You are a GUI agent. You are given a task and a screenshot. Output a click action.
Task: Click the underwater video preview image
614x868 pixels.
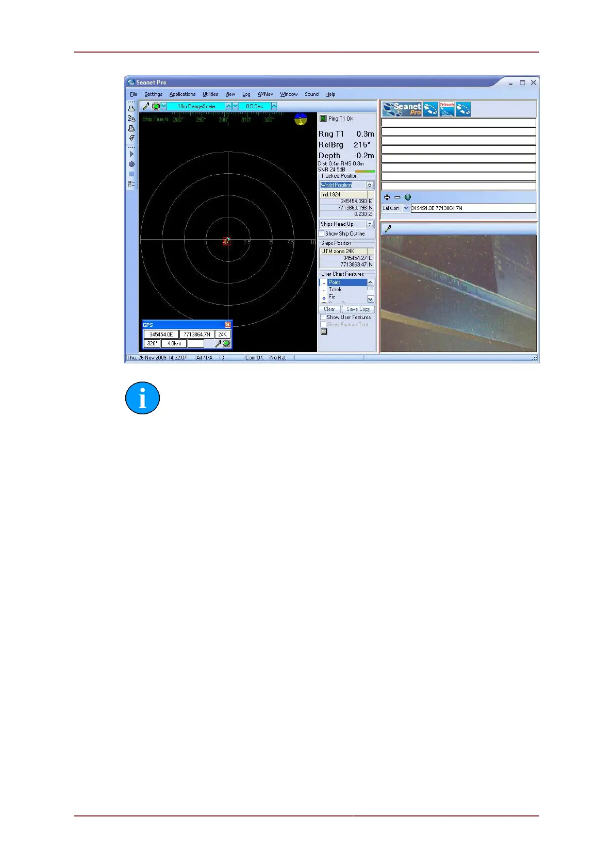pyautogui.click(x=458, y=293)
